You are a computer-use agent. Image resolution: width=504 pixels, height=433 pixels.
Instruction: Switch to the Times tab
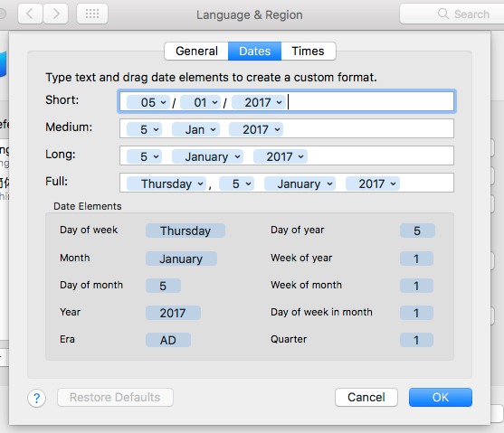click(308, 51)
